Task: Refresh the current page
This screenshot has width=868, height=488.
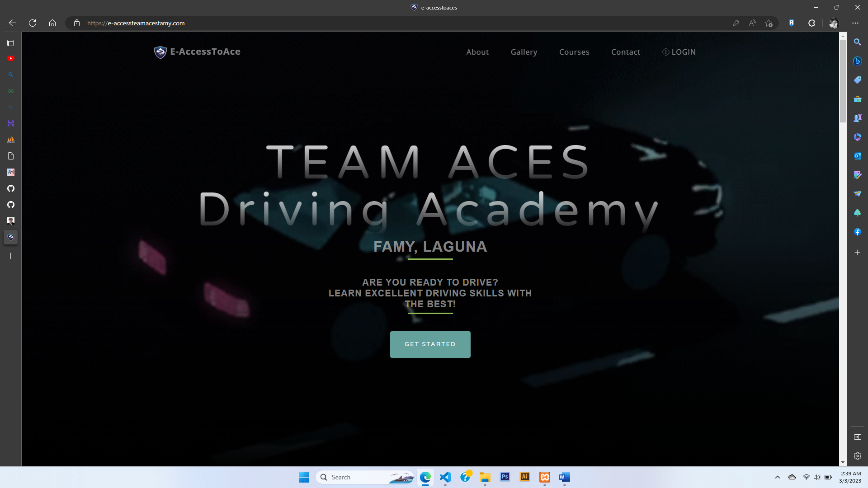Action: (x=33, y=23)
